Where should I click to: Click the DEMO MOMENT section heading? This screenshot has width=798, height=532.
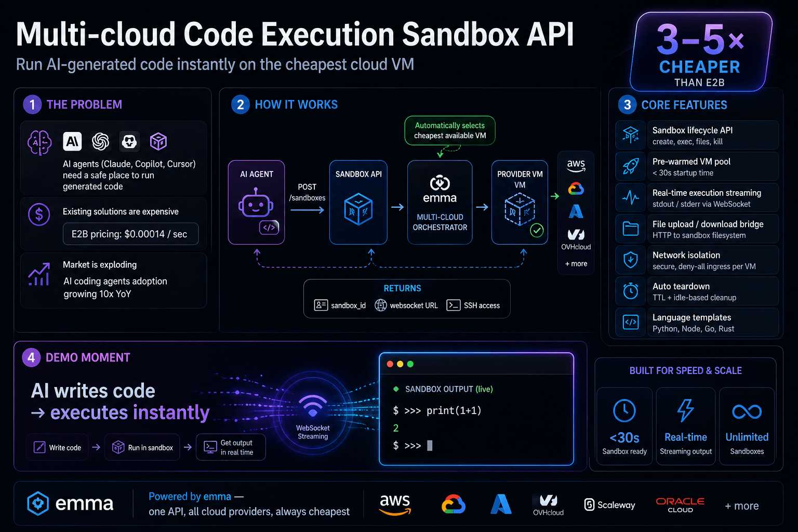pyautogui.click(x=88, y=357)
